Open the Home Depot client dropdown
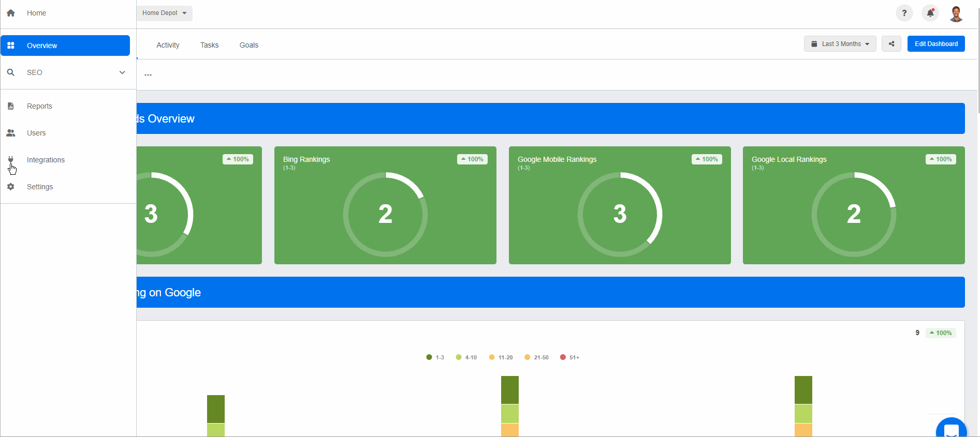 [164, 13]
